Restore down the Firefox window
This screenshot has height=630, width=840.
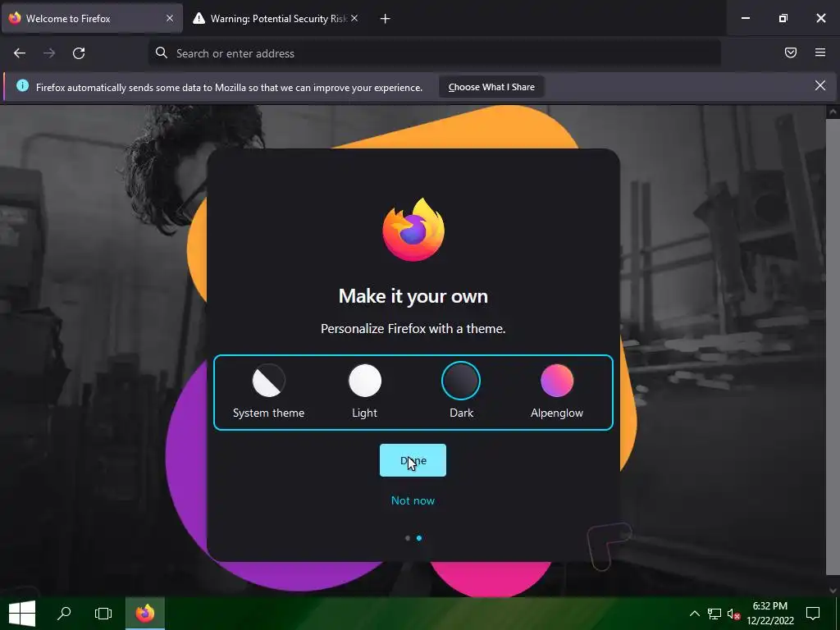click(783, 18)
